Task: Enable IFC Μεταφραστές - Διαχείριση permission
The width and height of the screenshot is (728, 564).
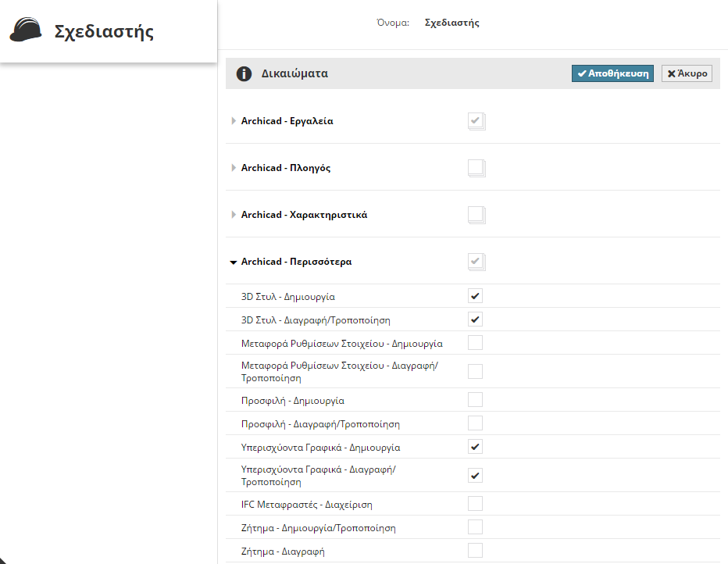Action: pyautogui.click(x=475, y=504)
